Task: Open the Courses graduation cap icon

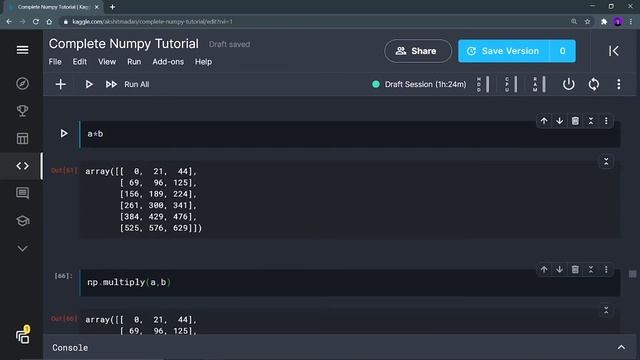Action: (x=22, y=221)
